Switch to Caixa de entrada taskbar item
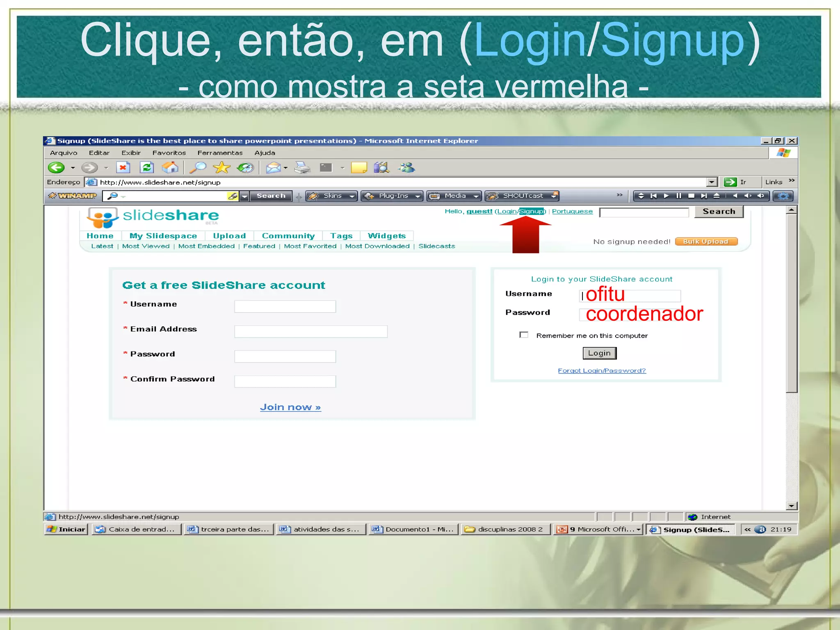Image resolution: width=840 pixels, height=630 pixels. pyautogui.click(x=136, y=530)
